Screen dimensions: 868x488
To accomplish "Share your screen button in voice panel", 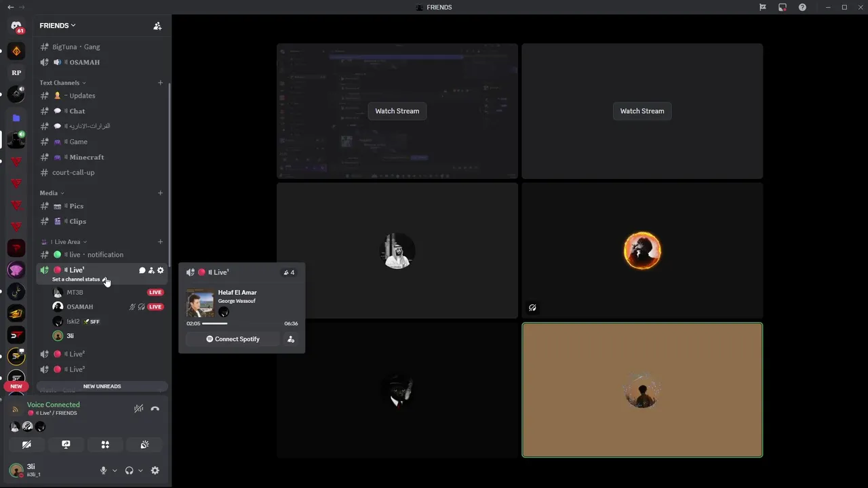I will tap(66, 445).
